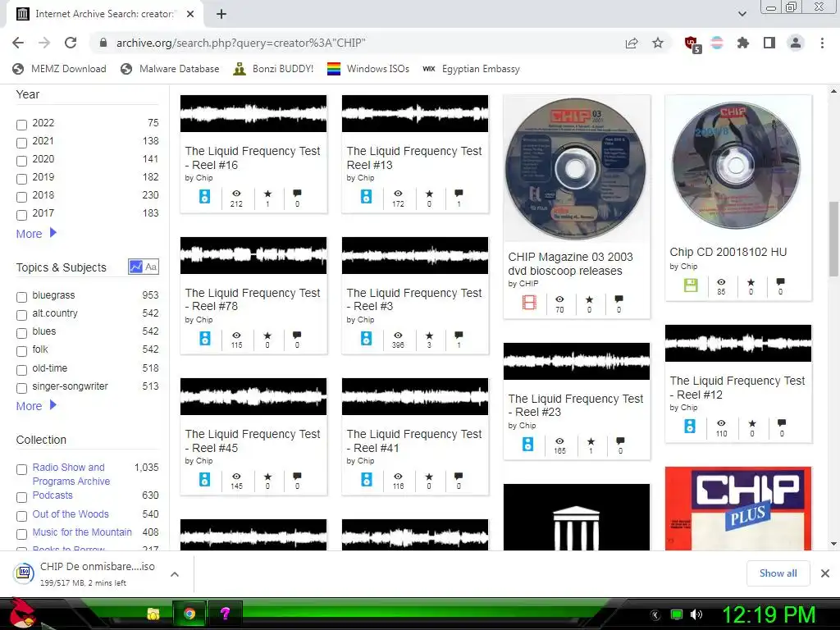Switch Topics to alphabetical Aa view

[151, 267]
